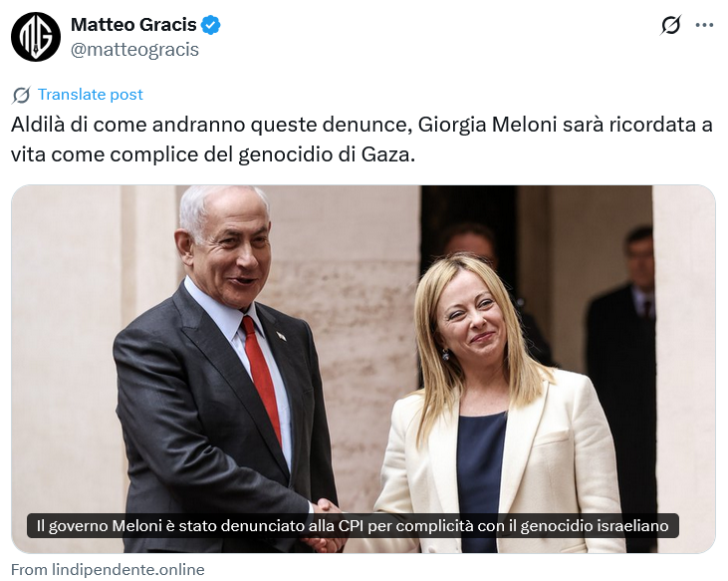This screenshot has width=728, height=581.
Task: Click the headline caption starting "Il governo Meloni"
Action: pos(353,526)
